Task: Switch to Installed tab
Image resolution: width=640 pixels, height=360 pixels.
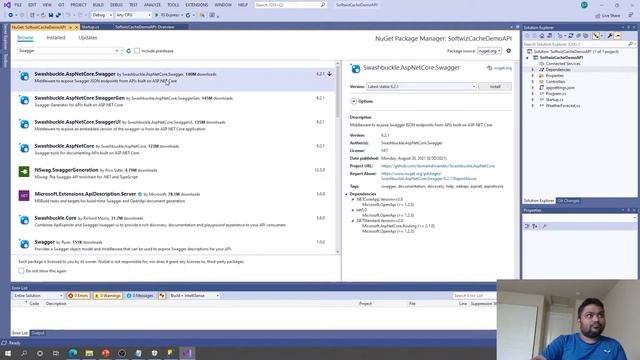Action: 56,38
